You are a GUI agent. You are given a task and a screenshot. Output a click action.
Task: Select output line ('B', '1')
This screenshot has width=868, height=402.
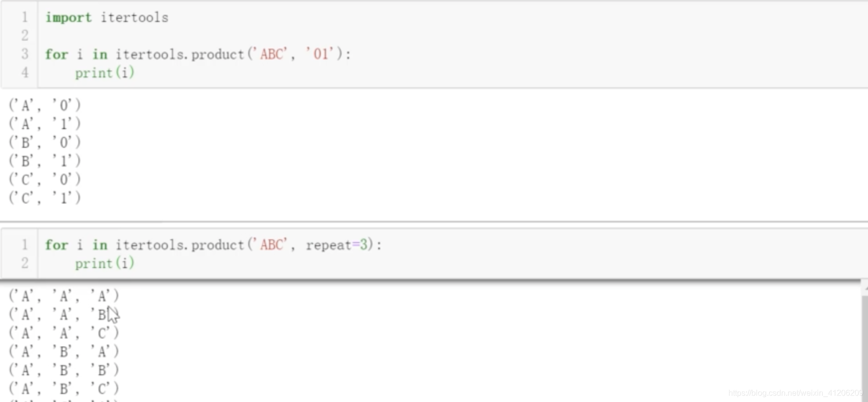(45, 161)
